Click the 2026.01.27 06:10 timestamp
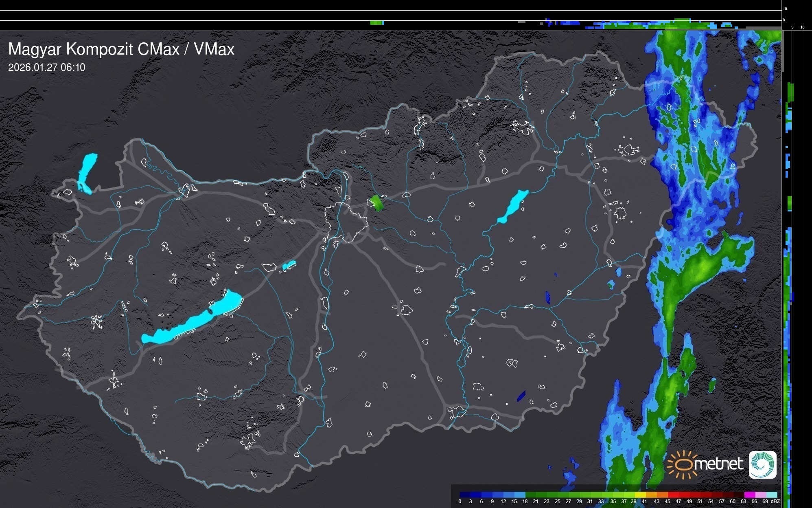This screenshot has width=812, height=508. click(x=47, y=68)
